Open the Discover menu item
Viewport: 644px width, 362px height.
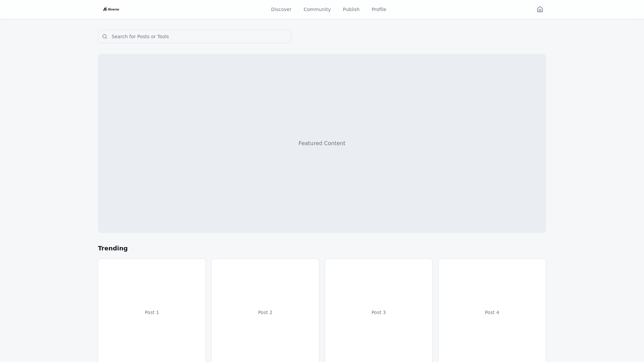[281, 9]
